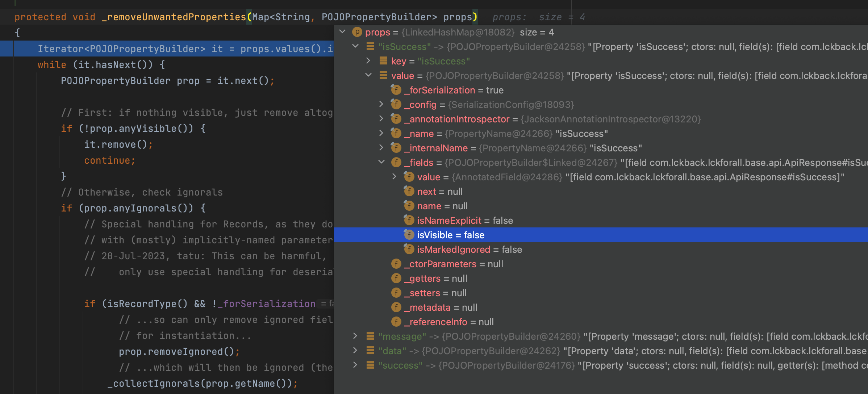Collapse the props root variable node
The image size is (868, 394).
tap(342, 32)
